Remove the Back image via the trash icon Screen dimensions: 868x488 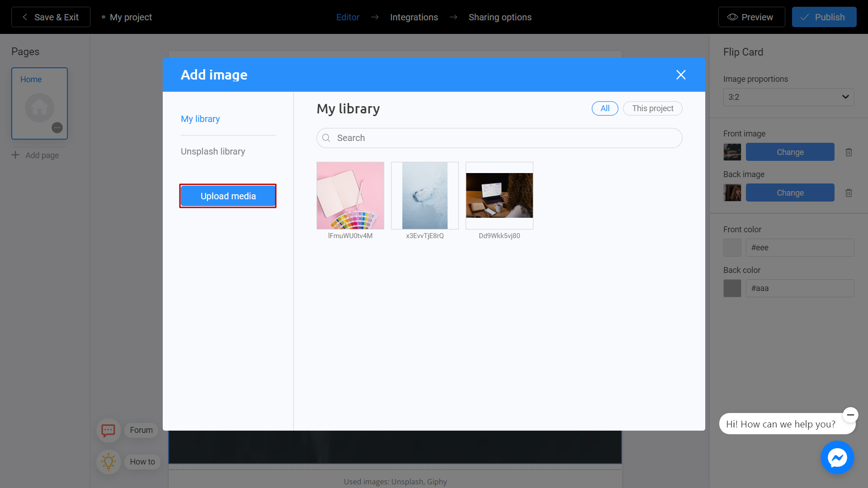tap(849, 193)
